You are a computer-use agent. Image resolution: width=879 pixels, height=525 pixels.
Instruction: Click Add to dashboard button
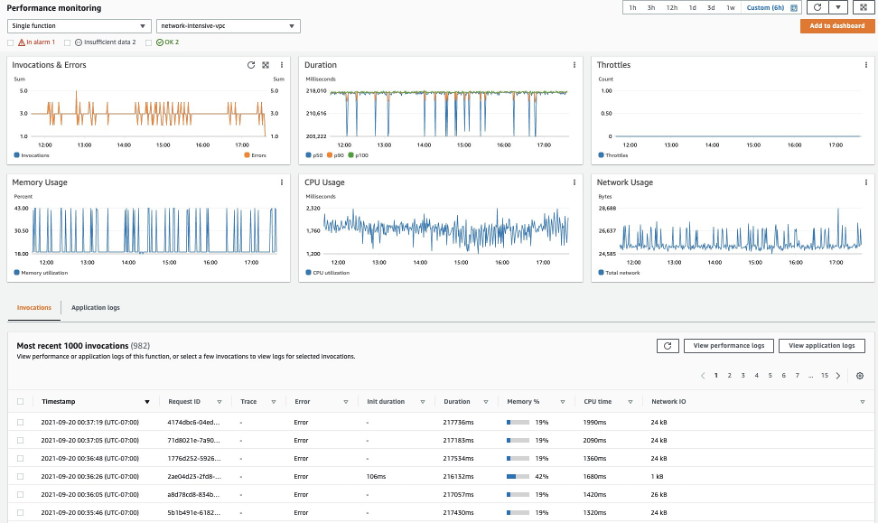[837, 26]
